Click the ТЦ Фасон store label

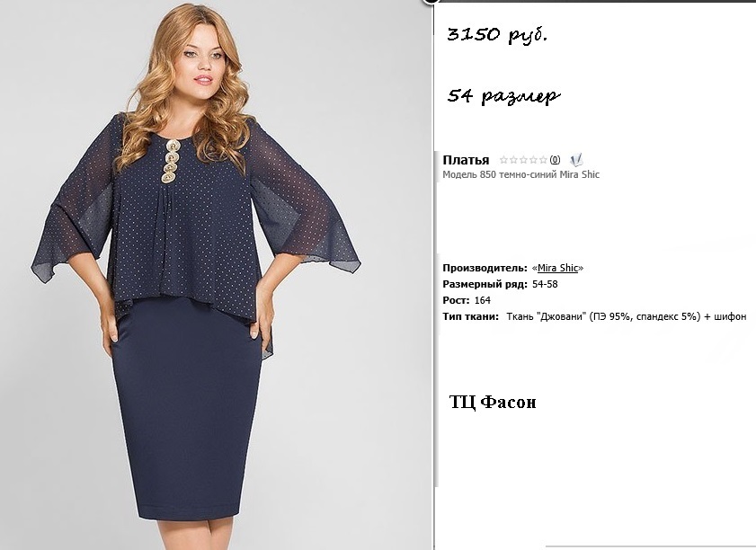pos(493,402)
